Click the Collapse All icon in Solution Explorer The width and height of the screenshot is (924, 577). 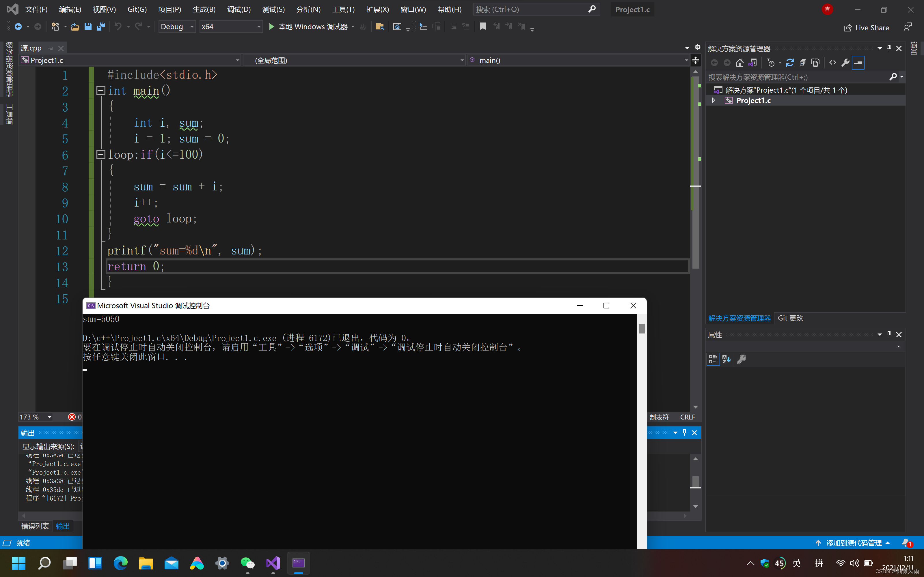[x=803, y=63]
